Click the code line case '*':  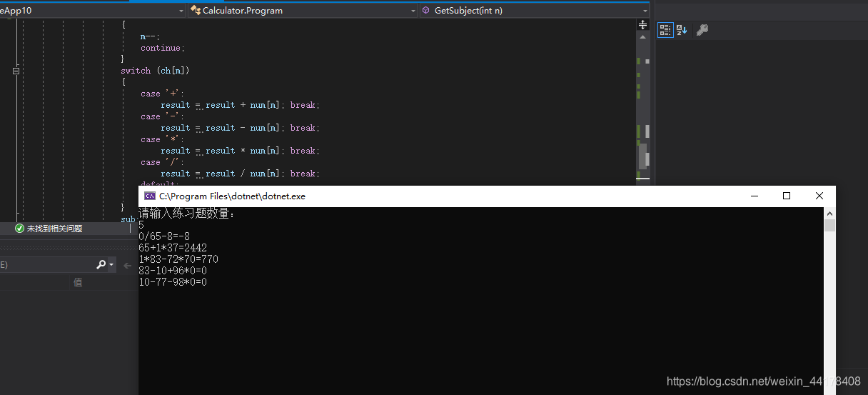[162, 139]
